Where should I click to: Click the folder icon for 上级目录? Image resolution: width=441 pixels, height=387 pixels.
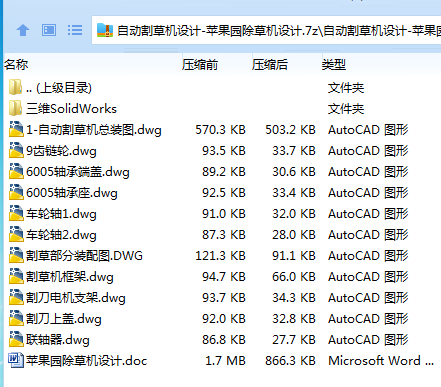15,87
